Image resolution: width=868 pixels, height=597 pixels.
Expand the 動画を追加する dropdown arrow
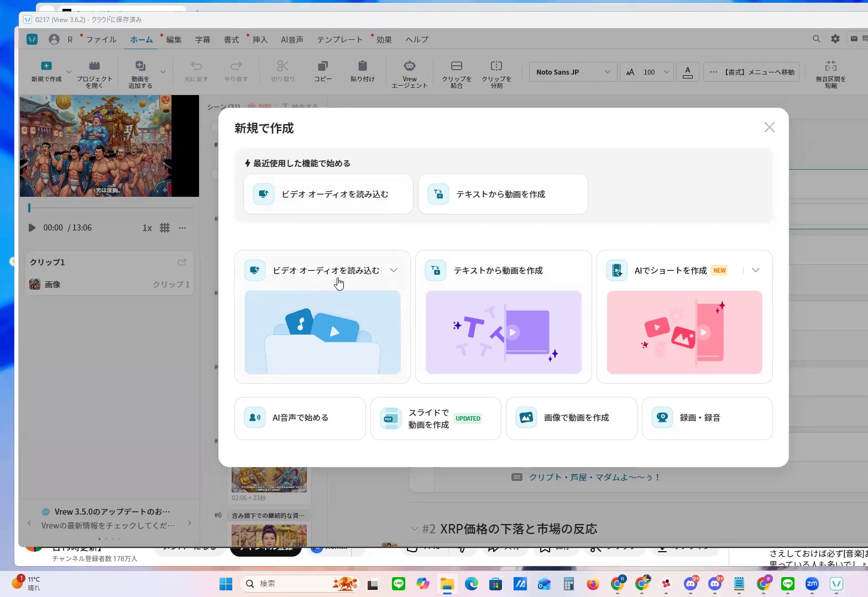(x=163, y=72)
